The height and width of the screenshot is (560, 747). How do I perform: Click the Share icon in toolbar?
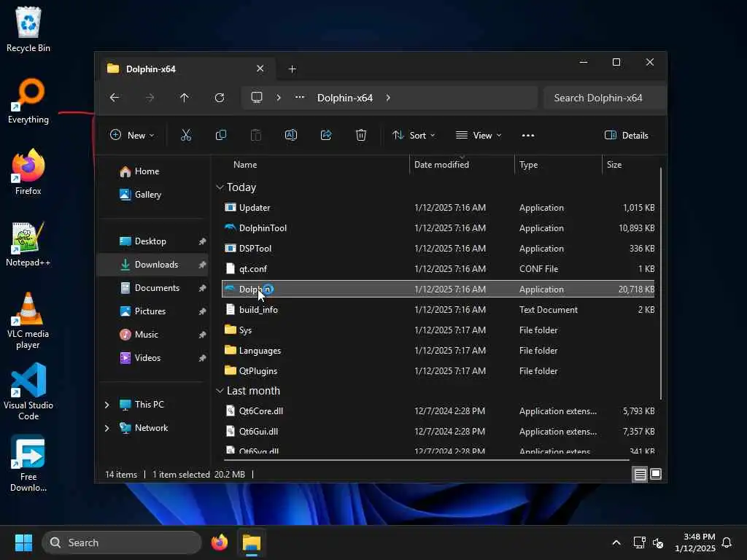point(326,135)
